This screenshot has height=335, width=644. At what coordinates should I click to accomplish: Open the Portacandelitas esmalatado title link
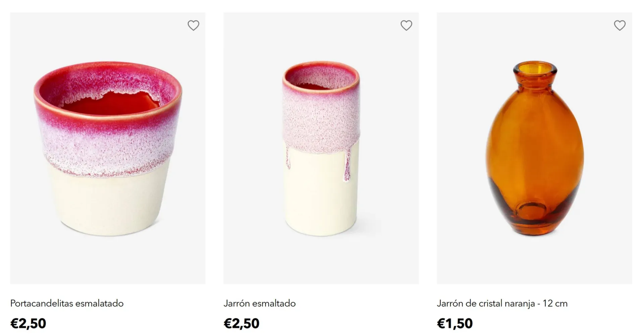[x=67, y=303]
